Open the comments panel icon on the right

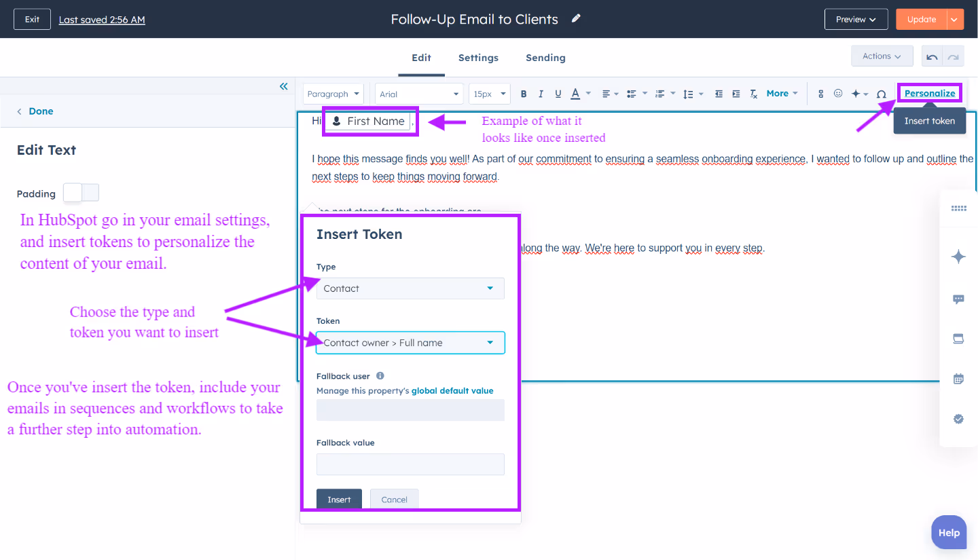(958, 299)
